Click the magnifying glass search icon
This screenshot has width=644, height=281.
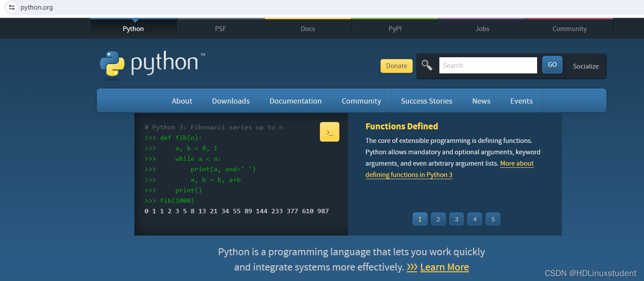coord(427,66)
